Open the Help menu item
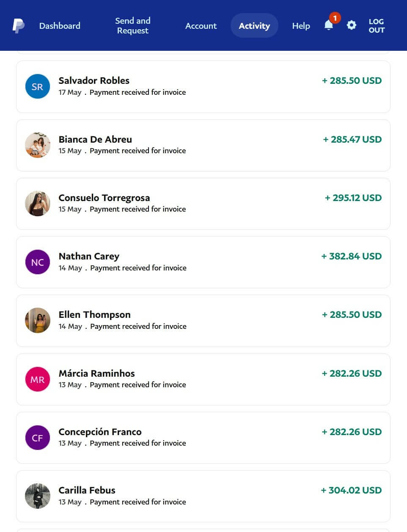The width and height of the screenshot is (407, 532). 301,26
